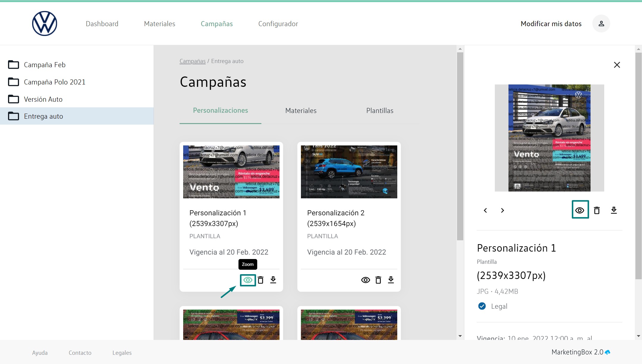Open the Campañas breadcrumb link
This screenshot has width=642, height=364.
pos(192,61)
